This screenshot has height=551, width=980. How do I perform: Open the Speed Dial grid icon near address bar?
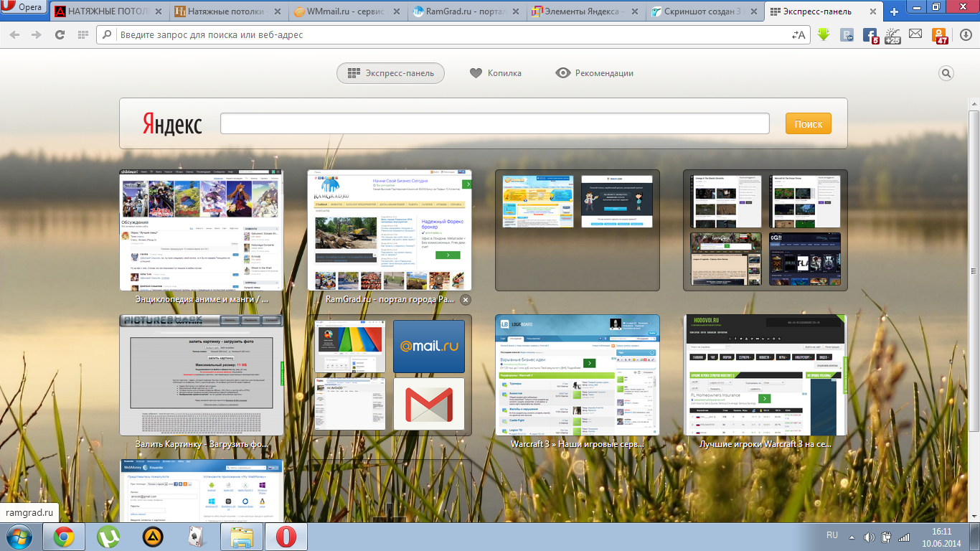(x=83, y=34)
